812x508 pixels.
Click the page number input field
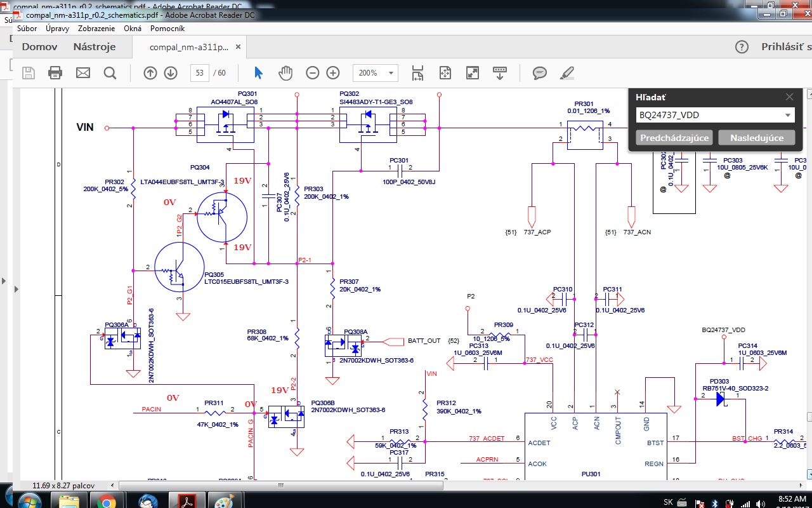pyautogui.click(x=200, y=73)
